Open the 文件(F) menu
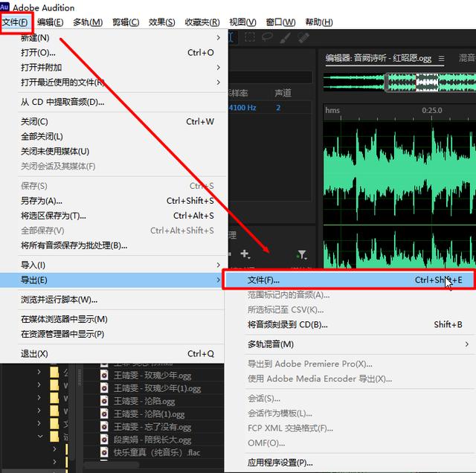Viewport: 476px width, 473px height. point(15,22)
